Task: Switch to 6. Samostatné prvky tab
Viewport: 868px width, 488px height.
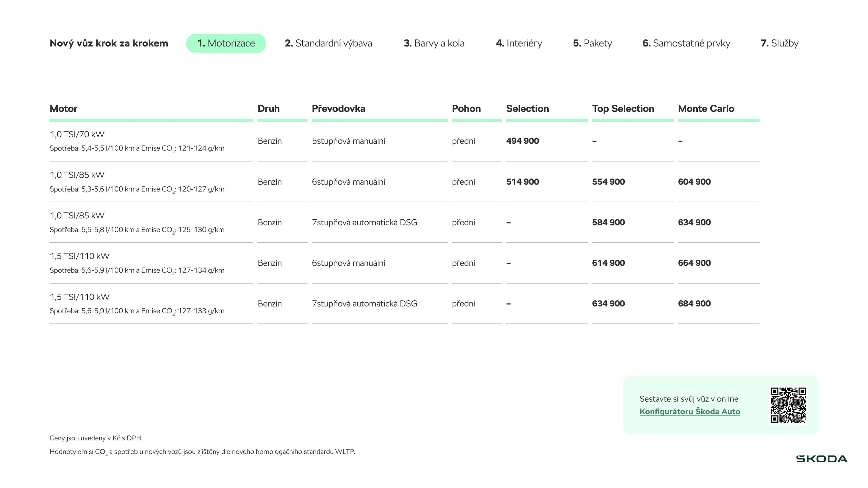Action: point(686,43)
